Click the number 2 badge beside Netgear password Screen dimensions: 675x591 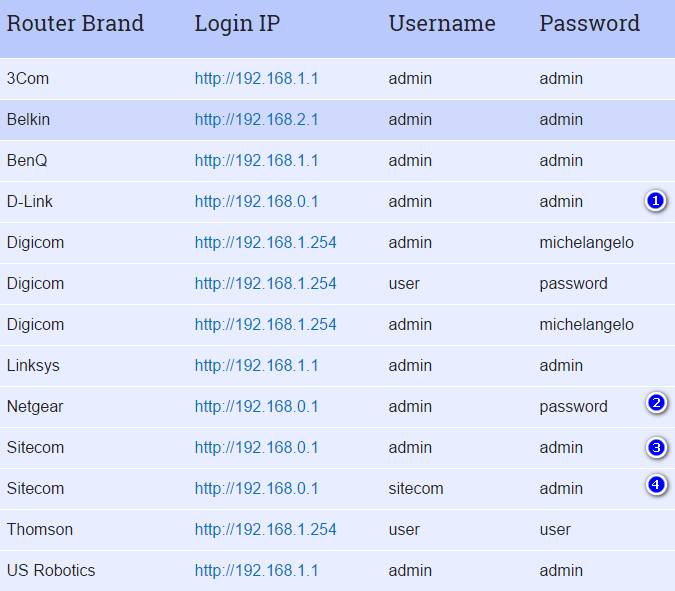[x=656, y=403]
